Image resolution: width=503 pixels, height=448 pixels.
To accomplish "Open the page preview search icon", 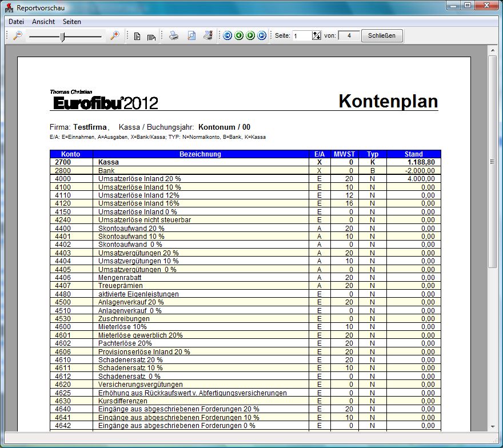I will [191, 35].
